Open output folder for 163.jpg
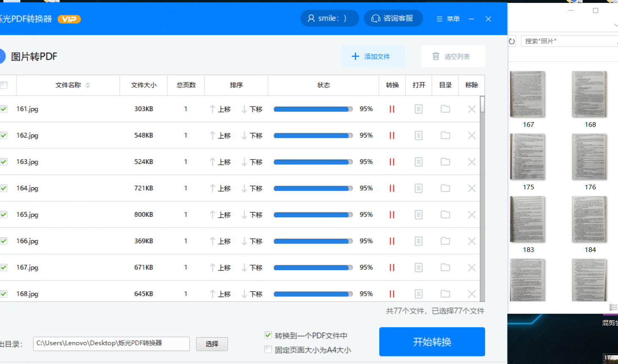This screenshot has width=618, height=364. [x=445, y=162]
